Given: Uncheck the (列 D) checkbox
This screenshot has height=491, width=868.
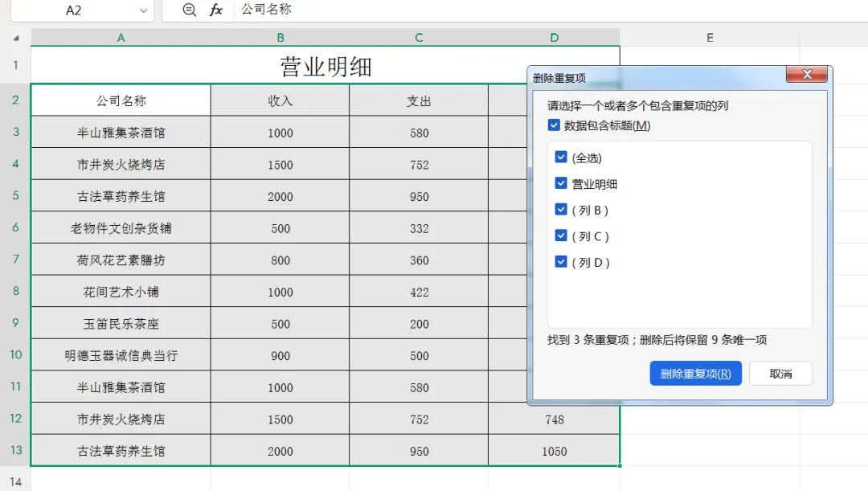Looking at the screenshot, I should pos(561,262).
